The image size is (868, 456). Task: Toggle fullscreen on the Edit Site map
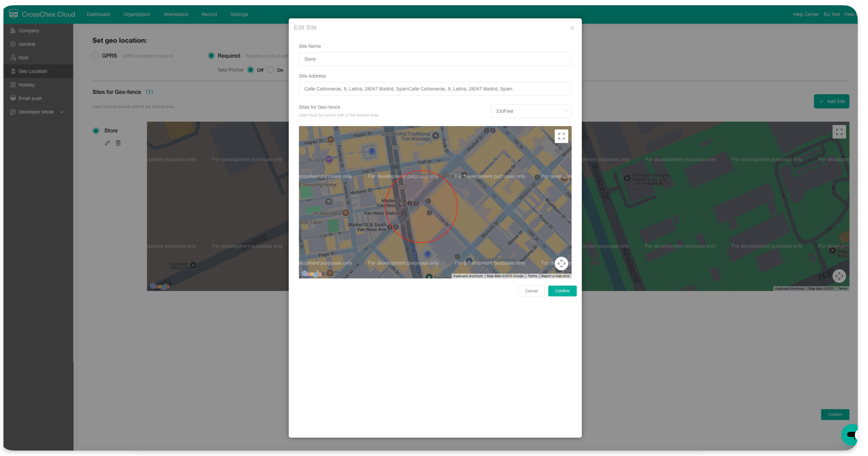(x=561, y=137)
